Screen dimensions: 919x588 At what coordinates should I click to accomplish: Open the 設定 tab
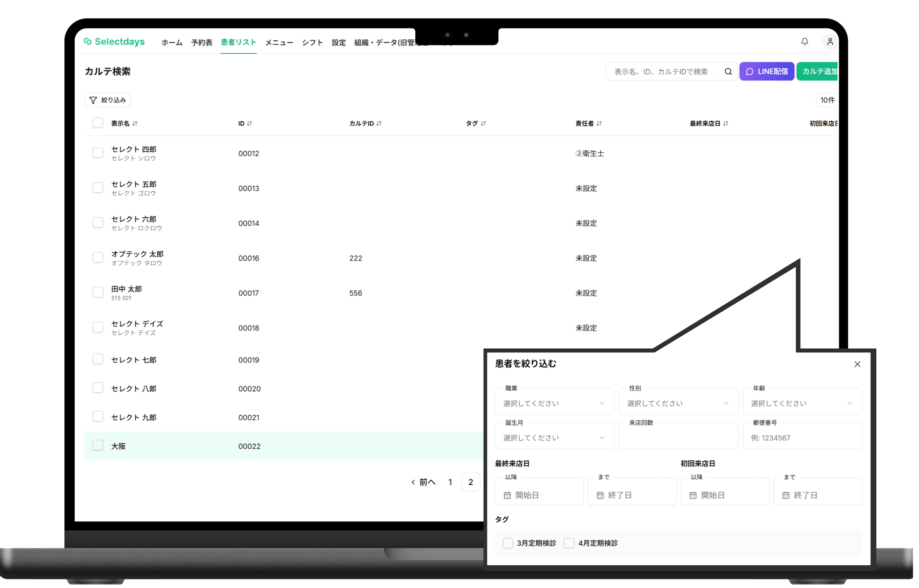(x=338, y=42)
